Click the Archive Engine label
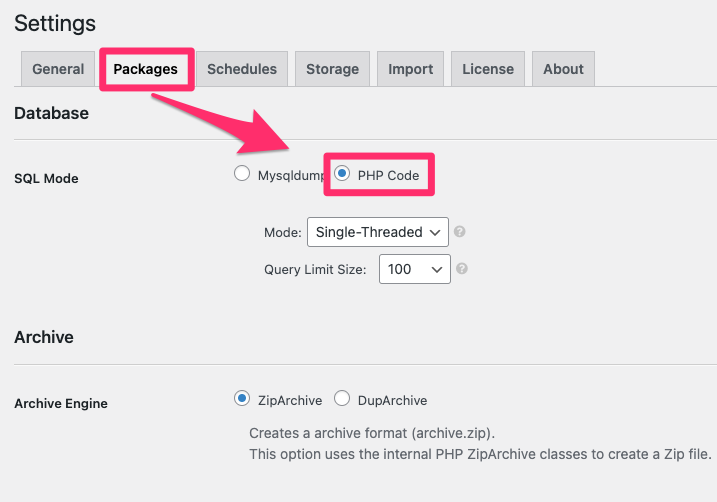The height and width of the screenshot is (502, 717). click(x=61, y=404)
